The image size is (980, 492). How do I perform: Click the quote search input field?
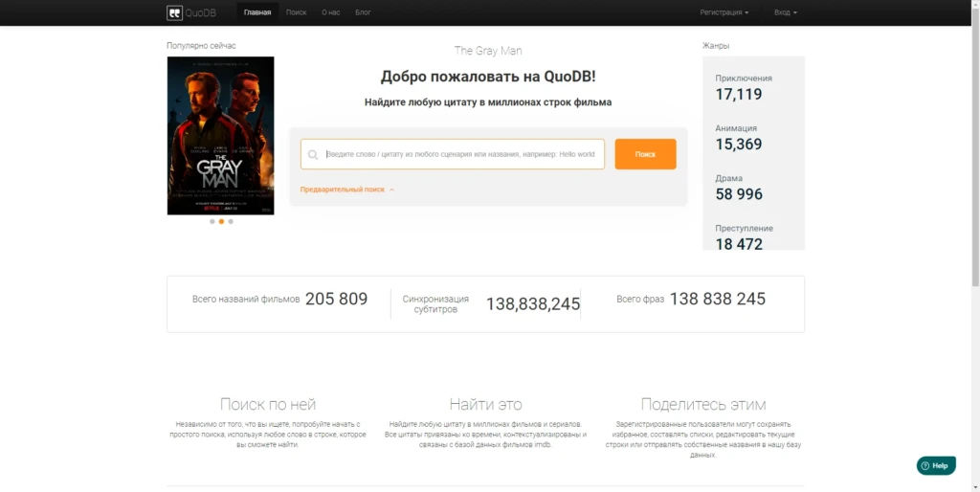click(x=453, y=154)
